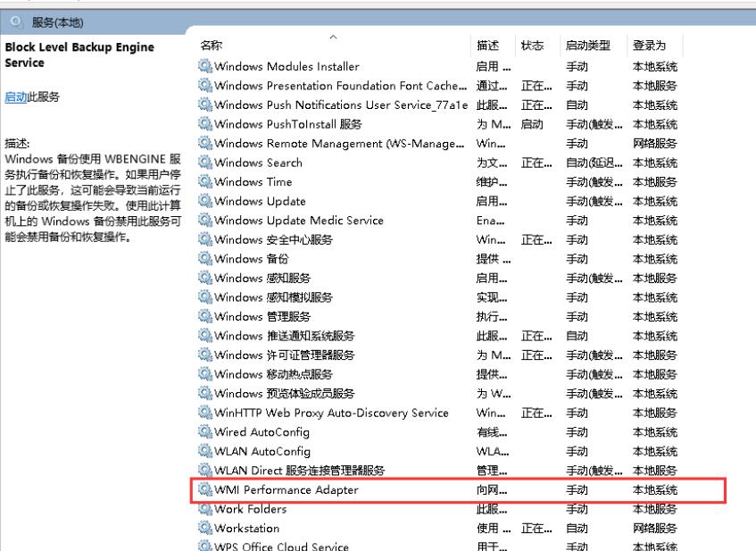
Task: Click 网络服务 logon of Workstation
Action: (x=655, y=529)
